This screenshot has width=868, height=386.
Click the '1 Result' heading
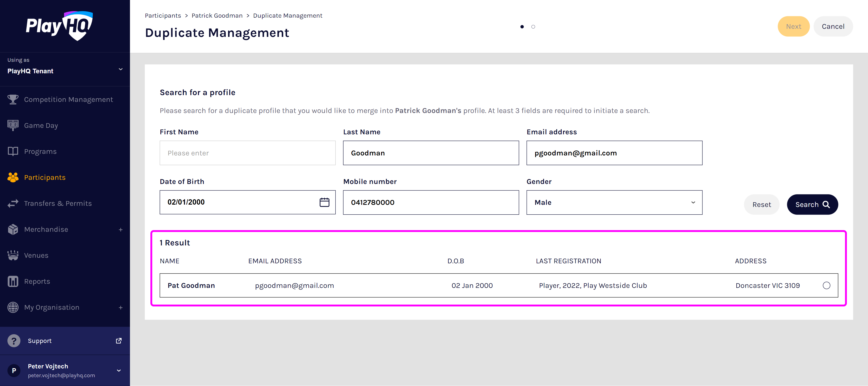pyautogui.click(x=175, y=243)
